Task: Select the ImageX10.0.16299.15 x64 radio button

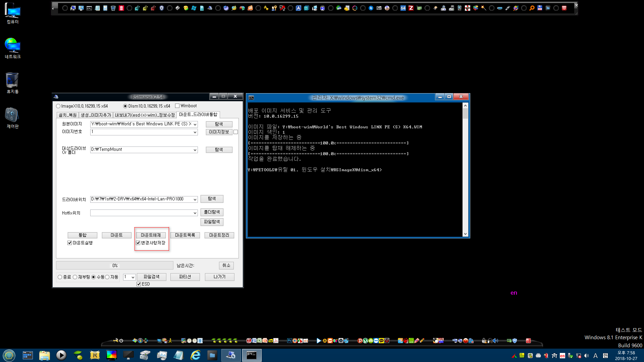Action: pos(58,106)
